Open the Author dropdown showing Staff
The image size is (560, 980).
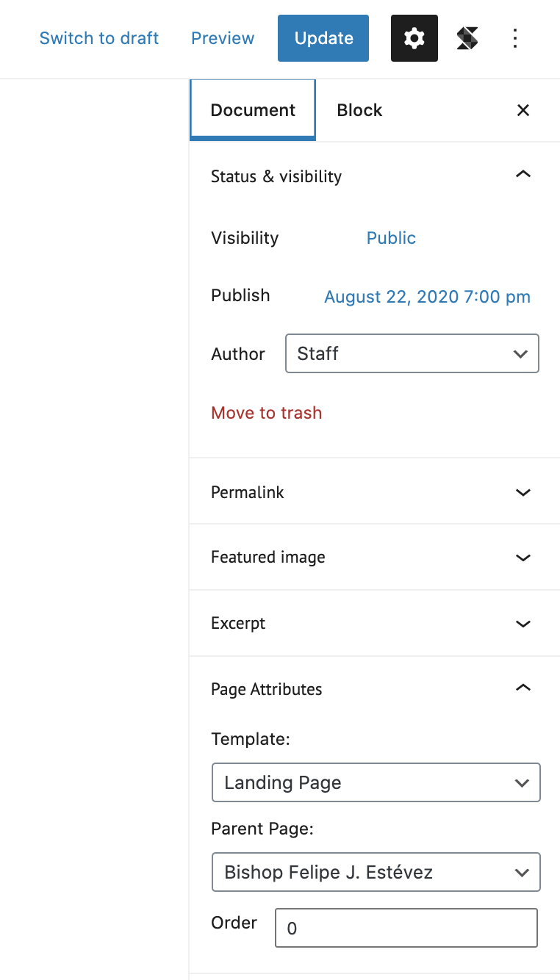pos(412,353)
